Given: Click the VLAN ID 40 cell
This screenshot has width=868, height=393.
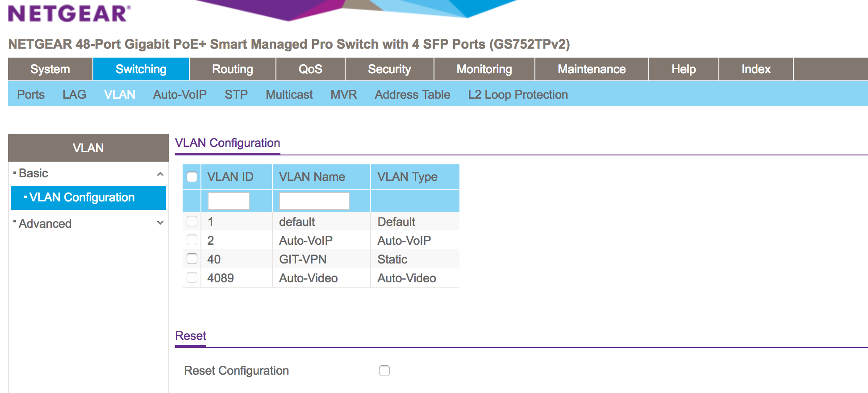Looking at the screenshot, I should click(237, 259).
